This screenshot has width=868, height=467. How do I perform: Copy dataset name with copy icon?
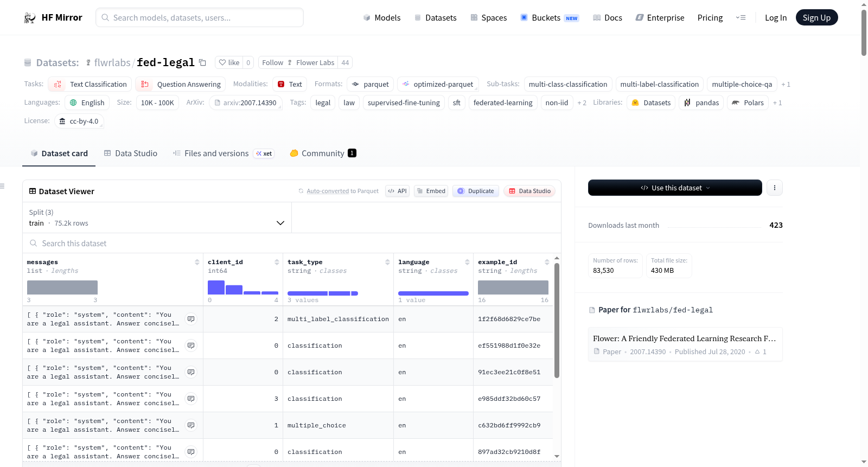pyautogui.click(x=202, y=62)
